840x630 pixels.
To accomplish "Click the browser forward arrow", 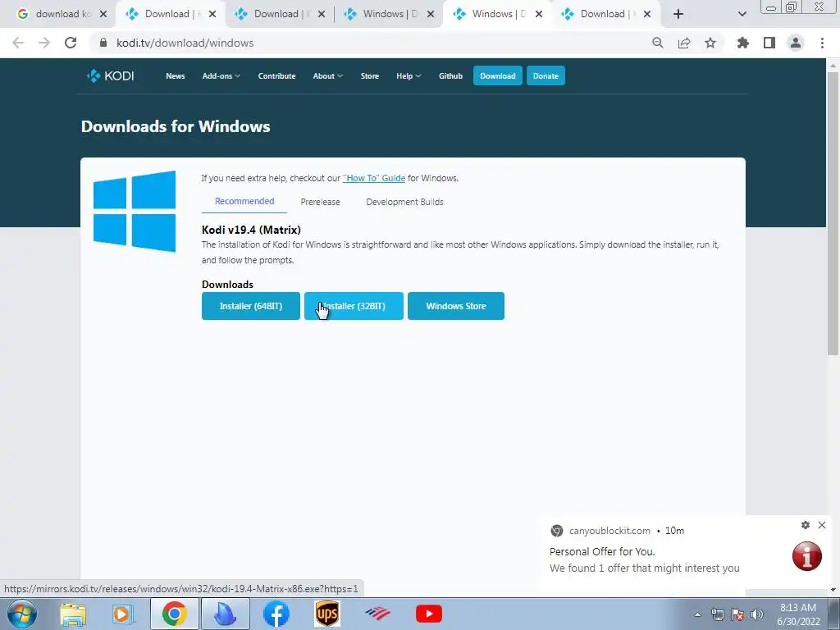I will point(44,43).
